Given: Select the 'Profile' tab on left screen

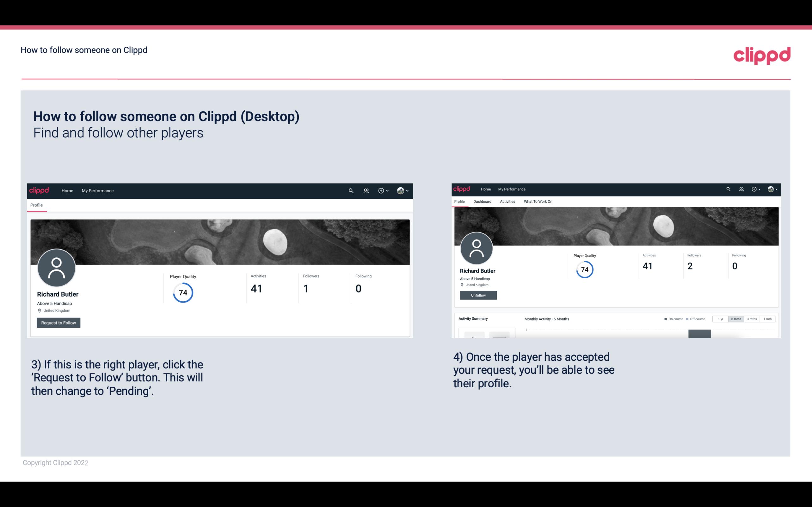Looking at the screenshot, I should pos(36,205).
